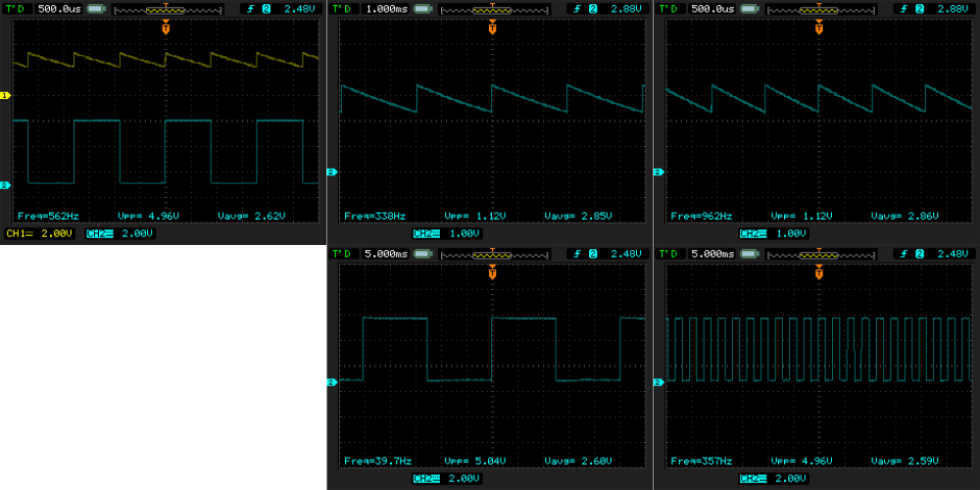Click the 2.88V trigger level in the Freq=338Hz capture
The height and width of the screenshot is (490, 980).
[x=624, y=9]
